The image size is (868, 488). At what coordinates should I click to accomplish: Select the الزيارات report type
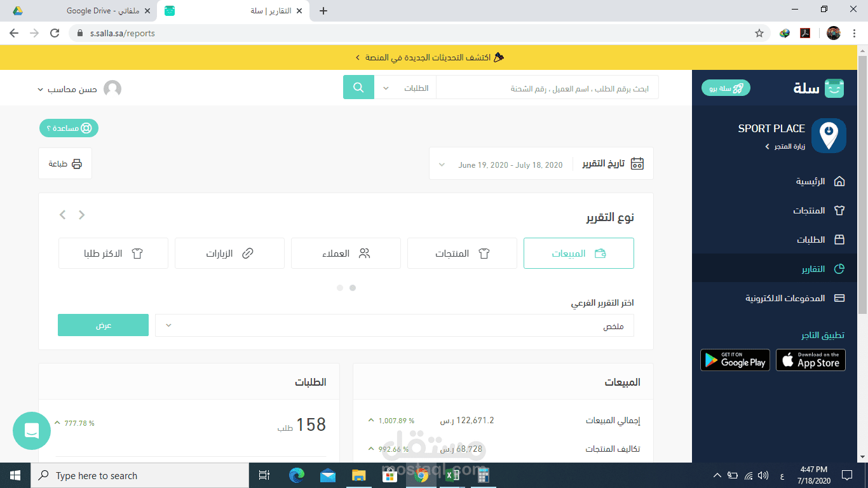[x=229, y=253]
